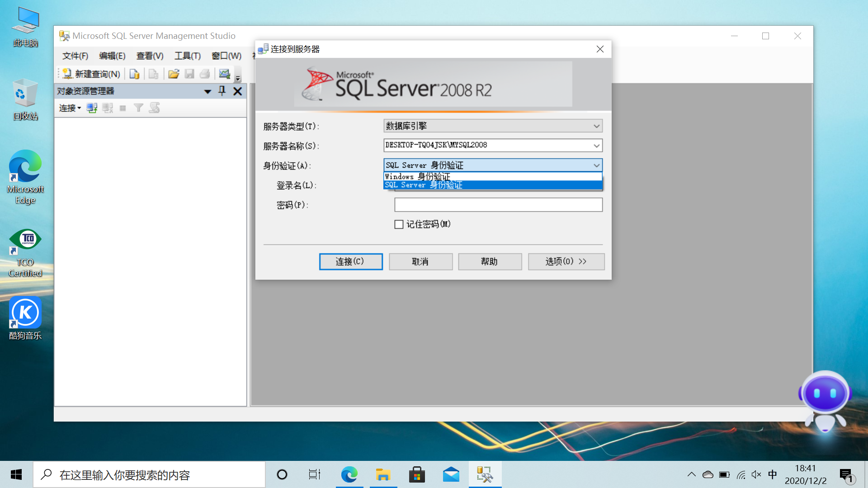Click the purple robot assistant widget
This screenshot has height=488, width=868.
pyautogui.click(x=825, y=401)
